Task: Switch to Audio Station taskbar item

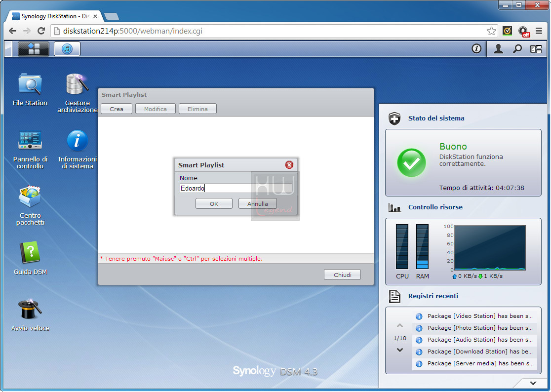Action: tap(67, 49)
